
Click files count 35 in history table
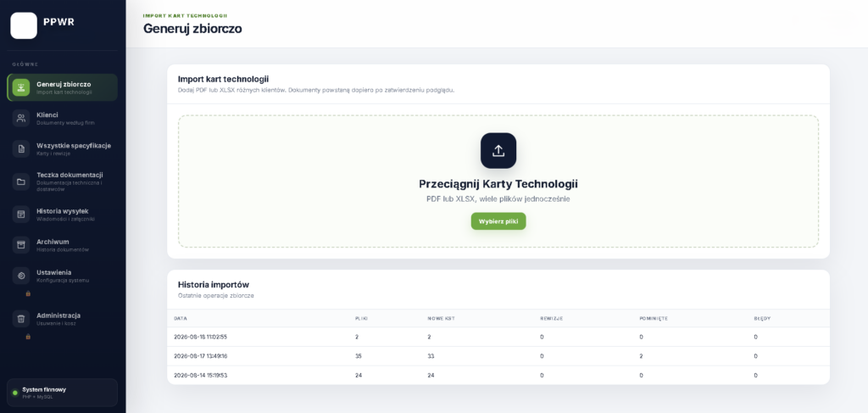[x=359, y=356]
